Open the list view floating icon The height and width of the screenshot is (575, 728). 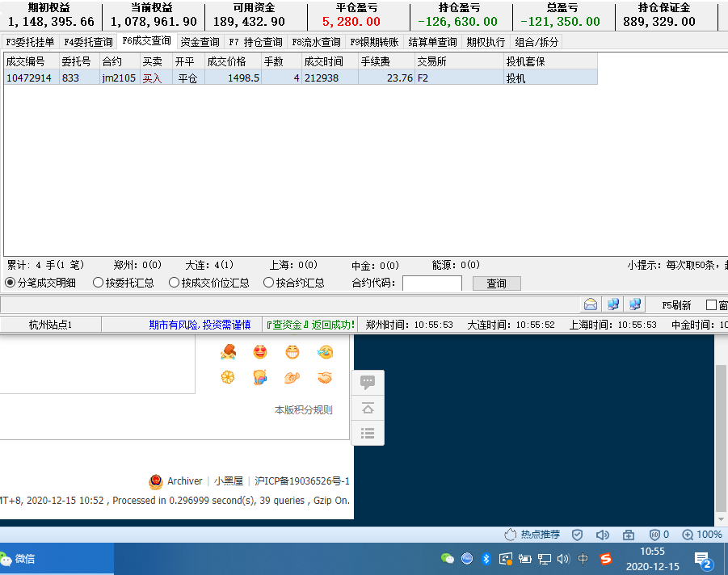point(368,433)
